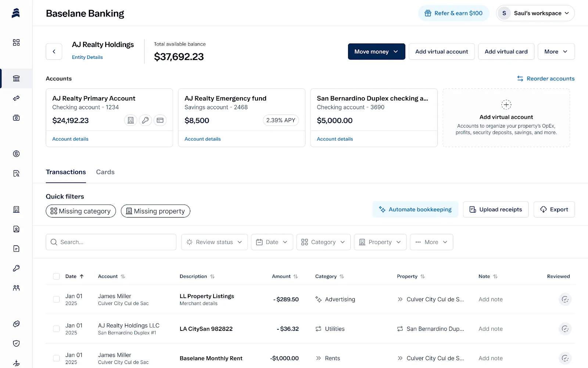This screenshot has height=368, width=588.
Task: Open the Entity Details link
Action: pos(87,57)
